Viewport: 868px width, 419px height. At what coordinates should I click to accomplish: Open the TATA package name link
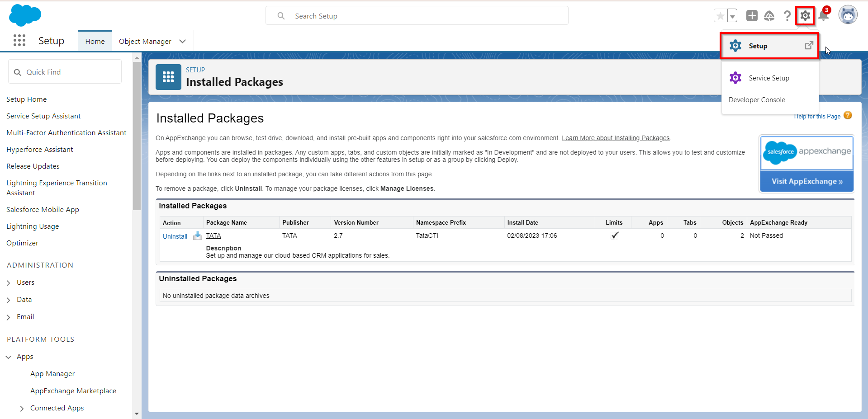(213, 235)
